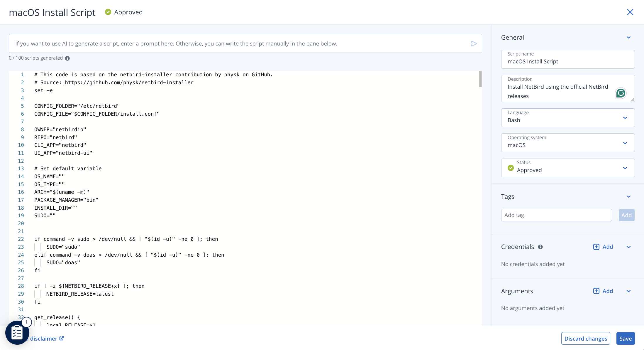Collapse the General section
This screenshot has height=350, width=644.
tap(629, 37)
